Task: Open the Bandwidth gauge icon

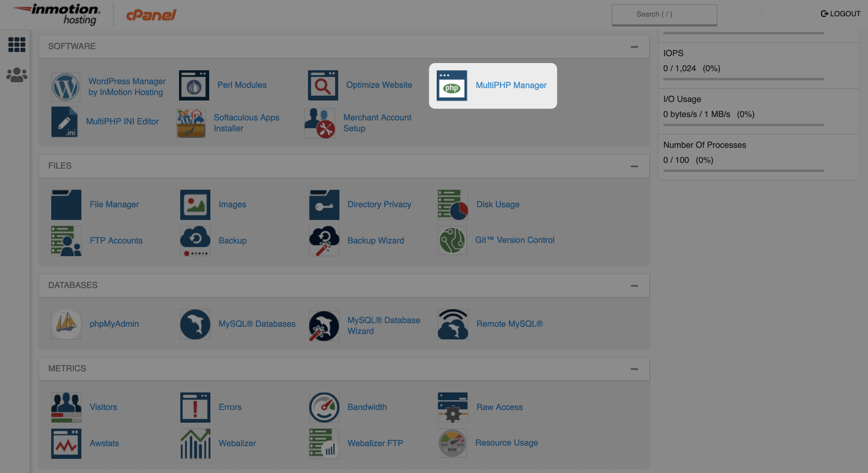Action: (324, 407)
